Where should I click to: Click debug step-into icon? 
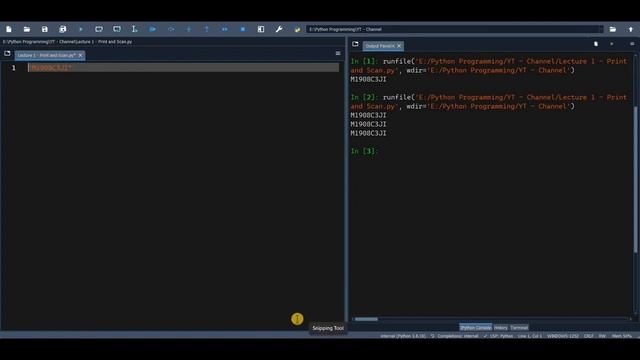189,29
